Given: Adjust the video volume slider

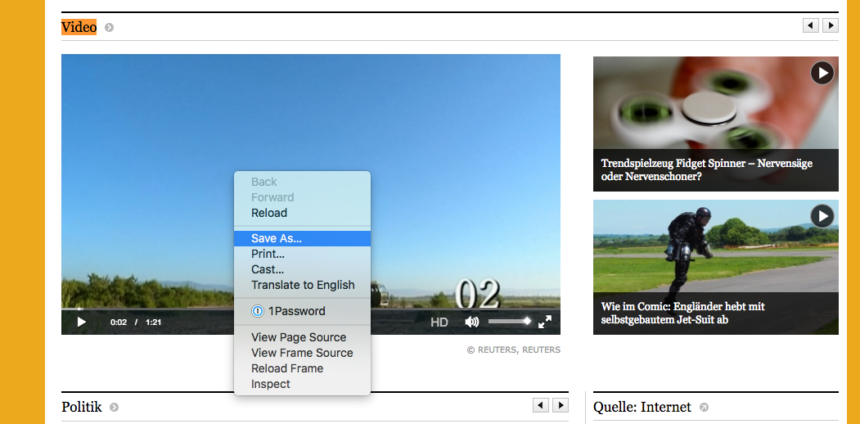Looking at the screenshot, I should pyautogui.click(x=509, y=322).
